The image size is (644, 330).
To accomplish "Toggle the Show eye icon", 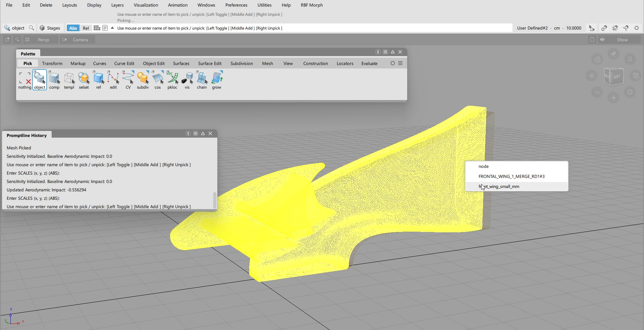I will pos(602,40).
